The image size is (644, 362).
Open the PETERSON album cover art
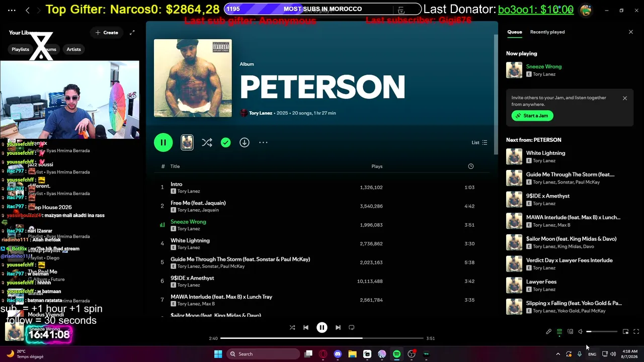[193, 78]
